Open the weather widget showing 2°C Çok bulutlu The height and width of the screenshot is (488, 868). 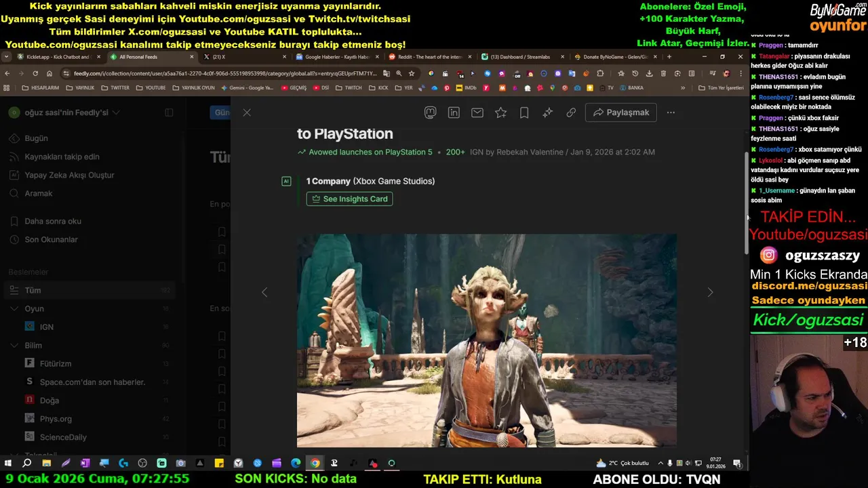tap(623, 463)
